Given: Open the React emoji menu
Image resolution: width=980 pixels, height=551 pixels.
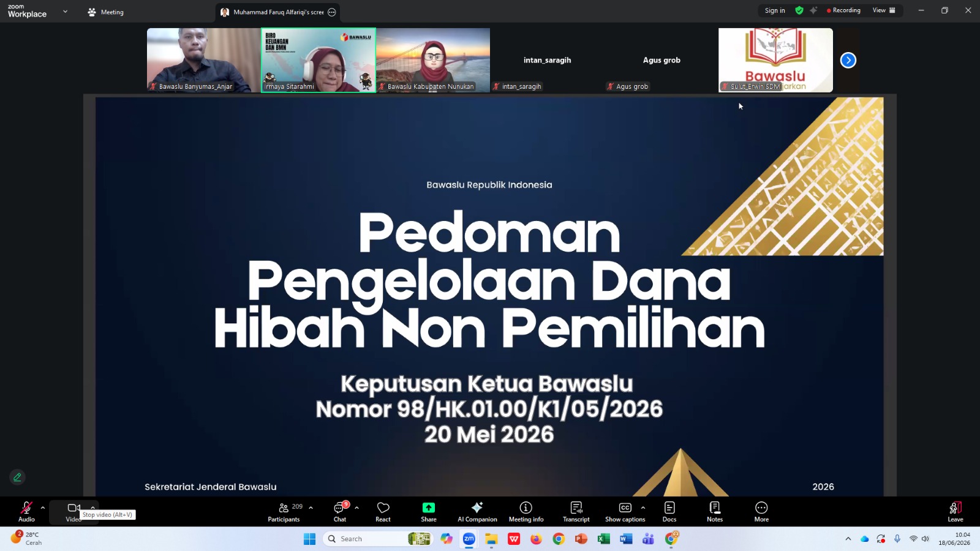Looking at the screenshot, I should click(383, 512).
